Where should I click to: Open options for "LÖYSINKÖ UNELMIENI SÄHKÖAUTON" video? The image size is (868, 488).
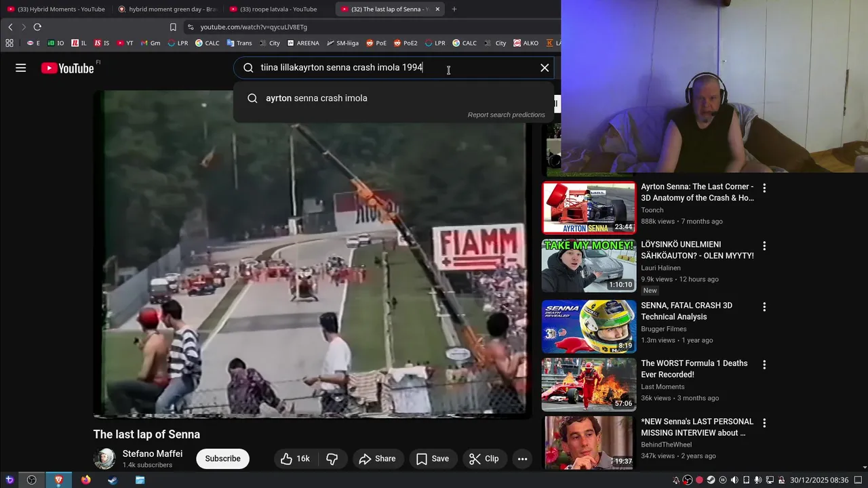pos(764,247)
